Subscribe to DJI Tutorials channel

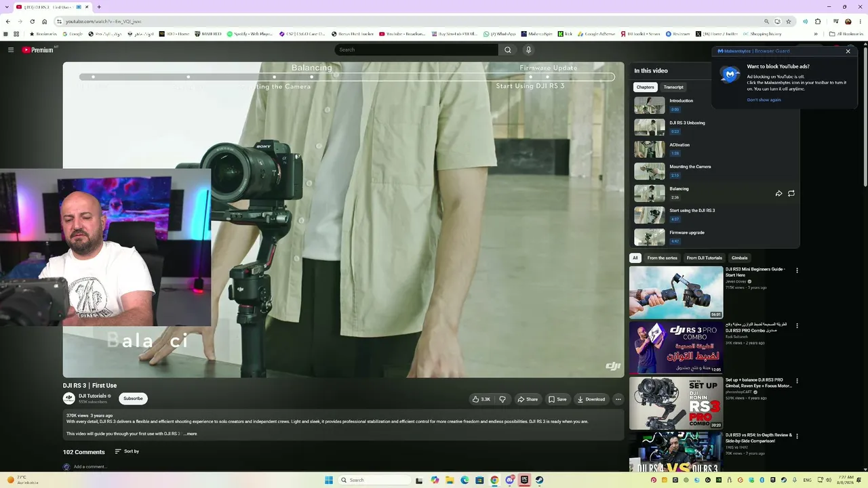pos(133,399)
